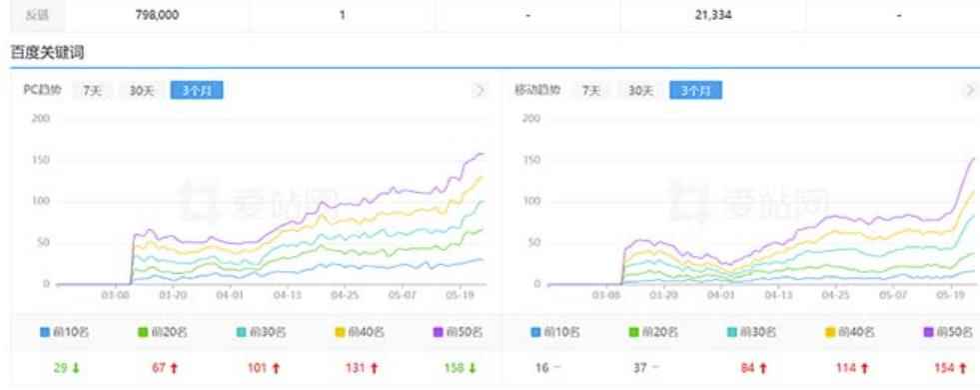Select the 7天 tab in mobile trend
980x390 pixels.
pyautogui.click(x=591, y=91)
